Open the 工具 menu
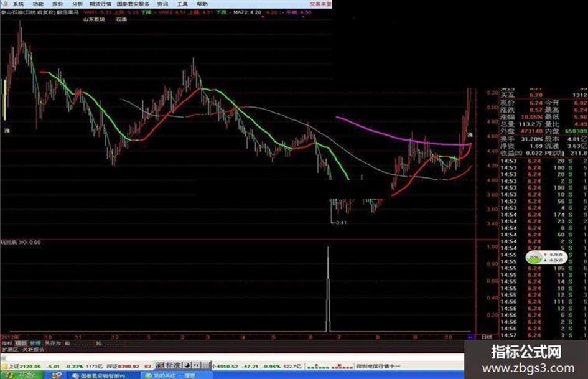Screen dimensions: 588x379 click(182, 4)
